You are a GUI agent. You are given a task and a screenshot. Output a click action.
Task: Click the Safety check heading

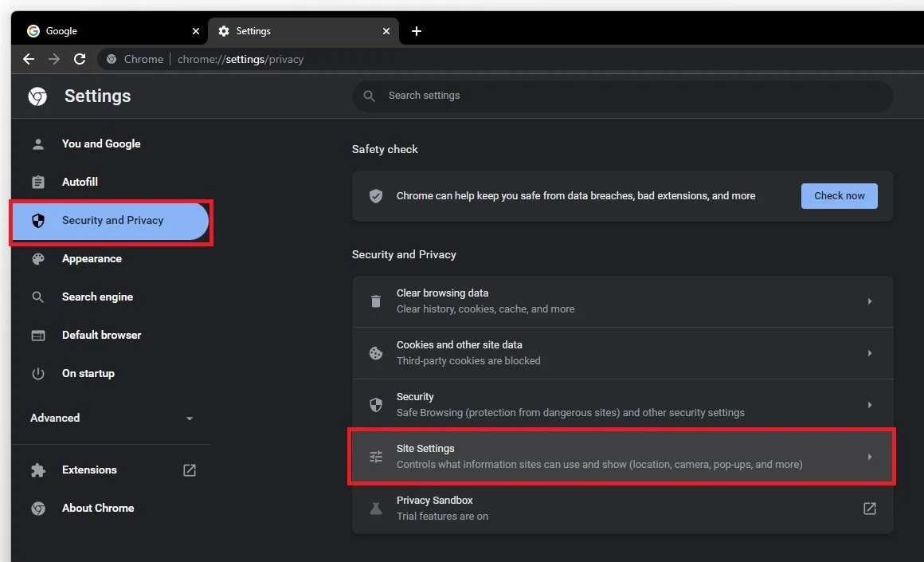[385, 149]
